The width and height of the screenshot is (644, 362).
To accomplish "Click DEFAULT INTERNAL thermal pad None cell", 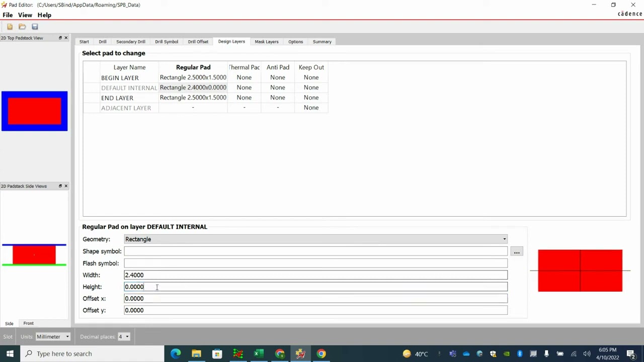I will click(244, 87).
